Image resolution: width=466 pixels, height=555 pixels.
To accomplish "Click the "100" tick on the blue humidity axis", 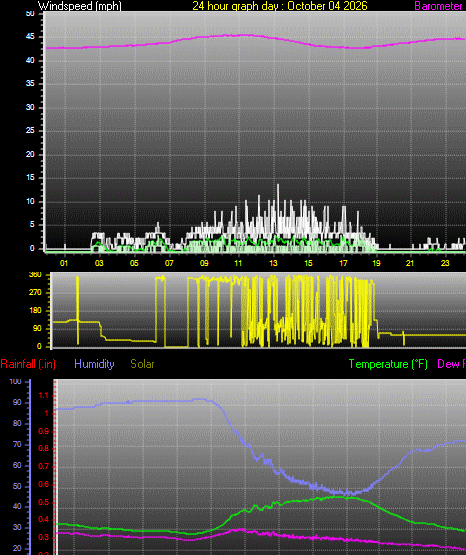I will pos(15,382).
